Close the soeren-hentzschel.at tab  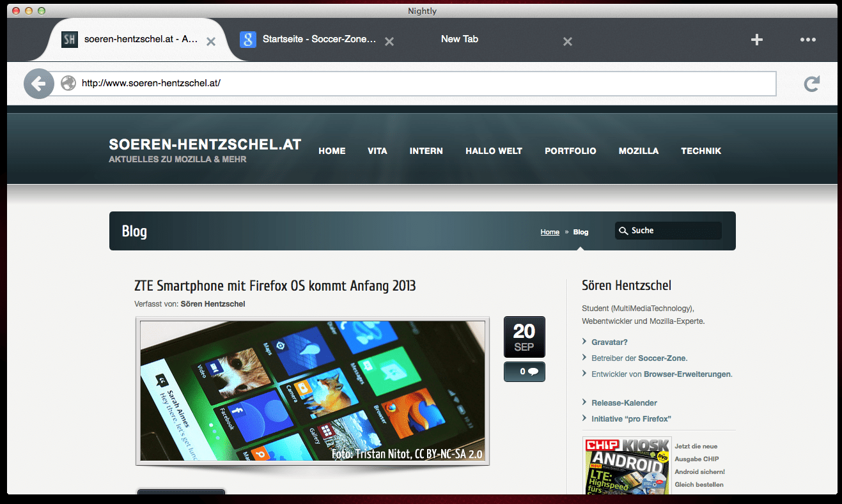tap(211, 42)
